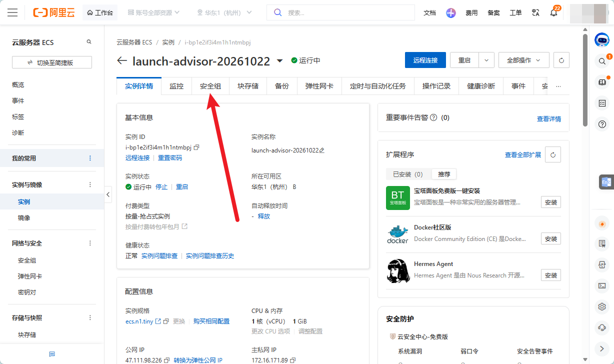This screenshot has height=364, width=614.
Task: Switch to the 健康诊断 tab
Action: click(481, 86)
